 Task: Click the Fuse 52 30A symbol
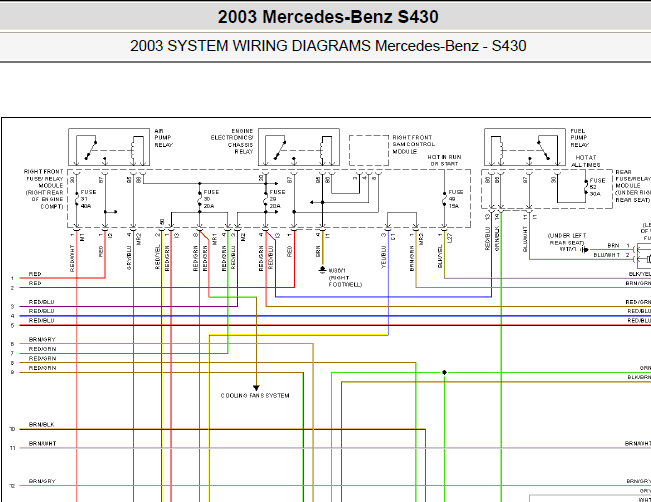click(x=586, y=187)
